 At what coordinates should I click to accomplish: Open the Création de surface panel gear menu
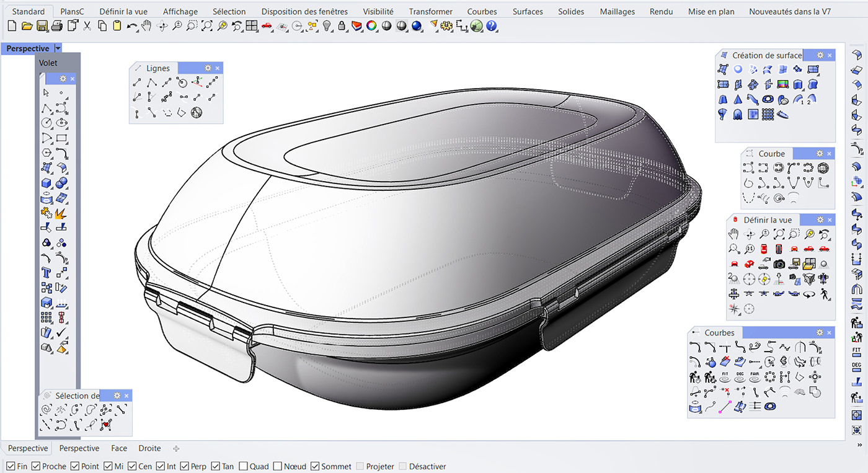point(820,55)
